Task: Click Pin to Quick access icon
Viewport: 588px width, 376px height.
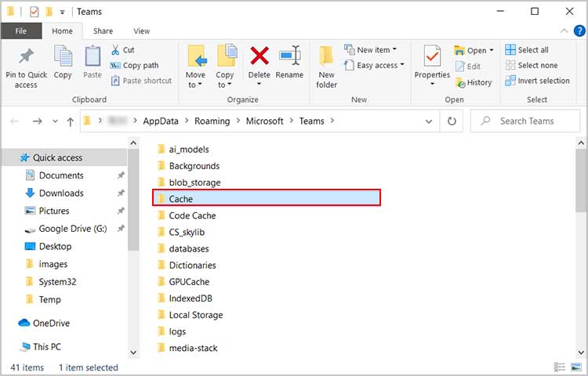Action: [26, 56]
